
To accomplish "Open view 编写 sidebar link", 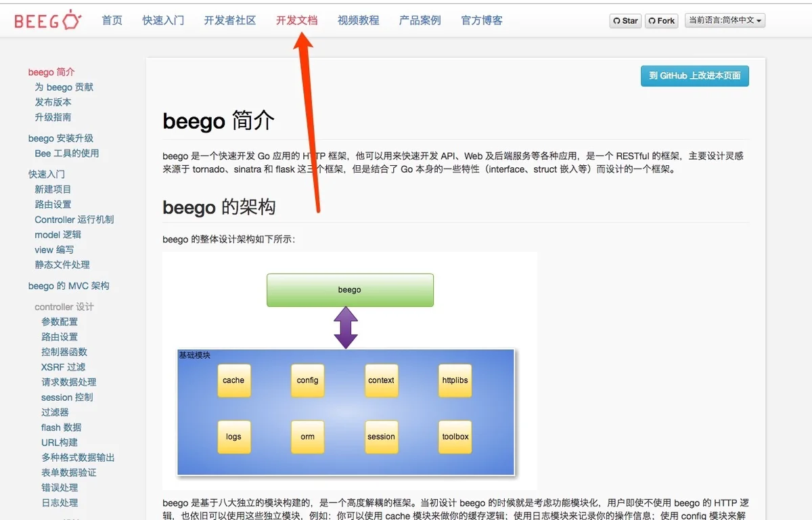I will tap(55, 249).
